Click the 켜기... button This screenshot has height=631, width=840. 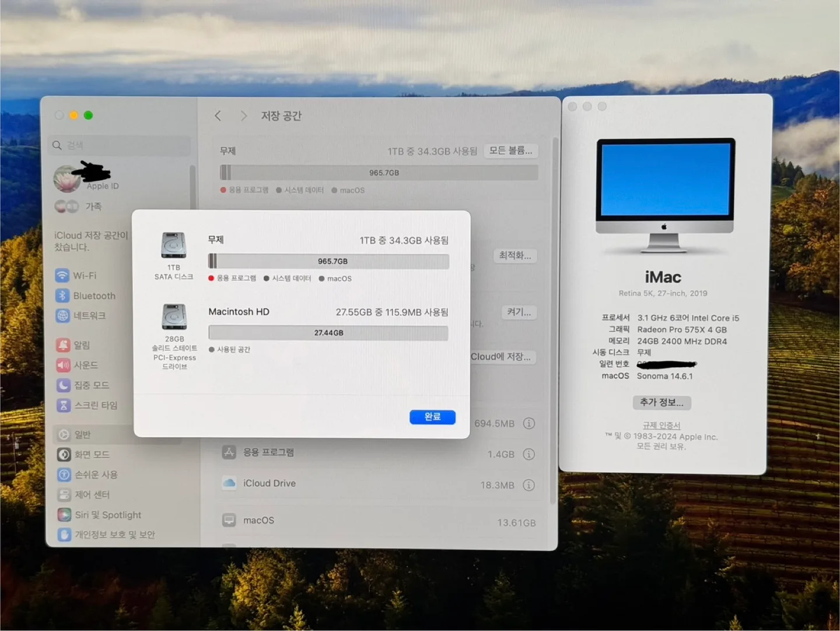[519, 312]
